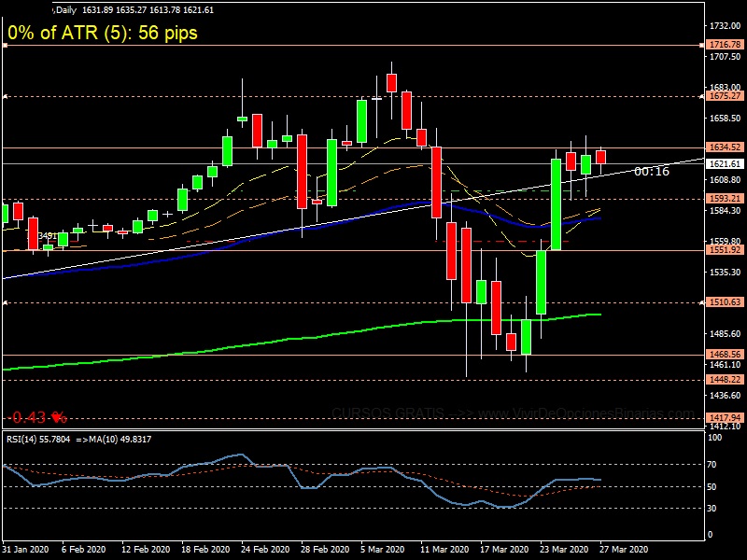
Task: Select the 1468.56 price level label
Action: 725,355
